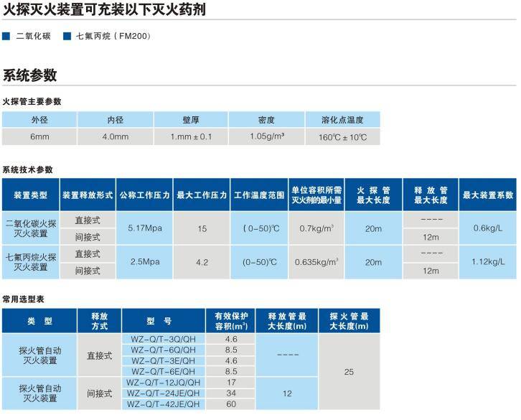Image resolution: width=521 pixels, height=420 pixels.
Task: Select the detection tube length value 25
Action: (349, 372)
